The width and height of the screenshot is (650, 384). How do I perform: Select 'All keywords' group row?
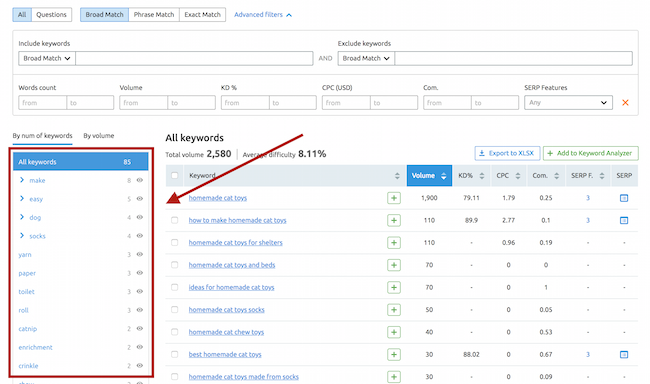80,162
